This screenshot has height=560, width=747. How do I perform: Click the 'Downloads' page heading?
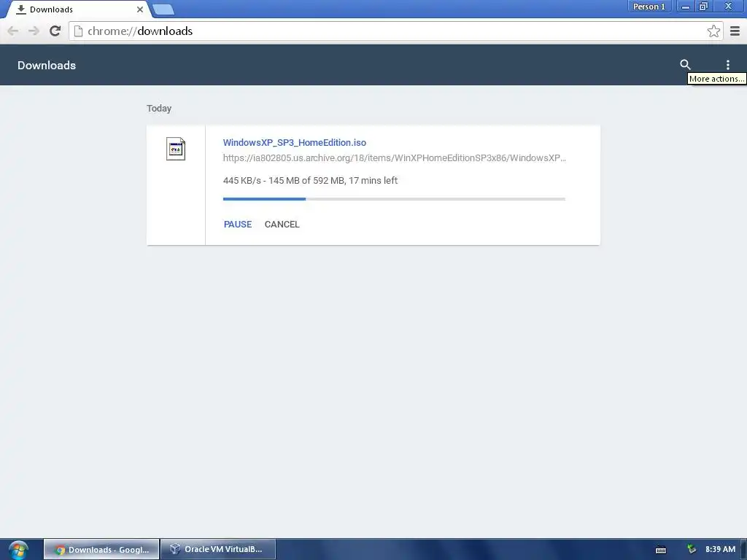coord(47,65)
